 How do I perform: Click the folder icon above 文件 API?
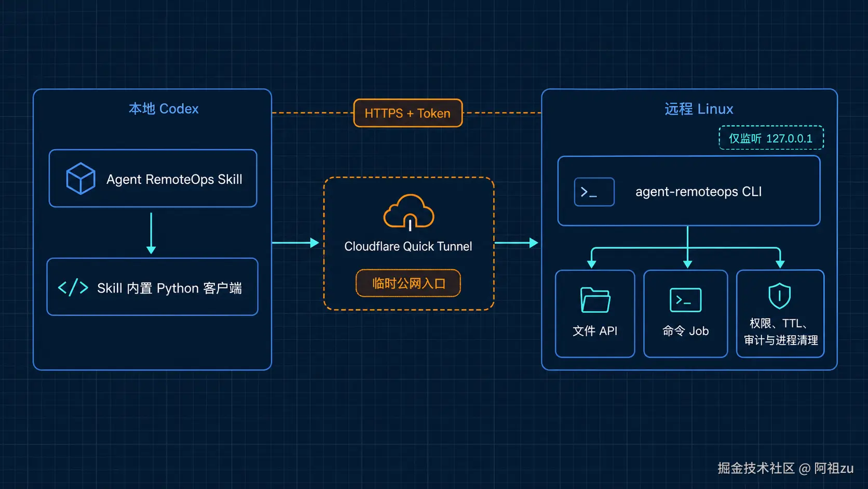[x=595, y=300]
